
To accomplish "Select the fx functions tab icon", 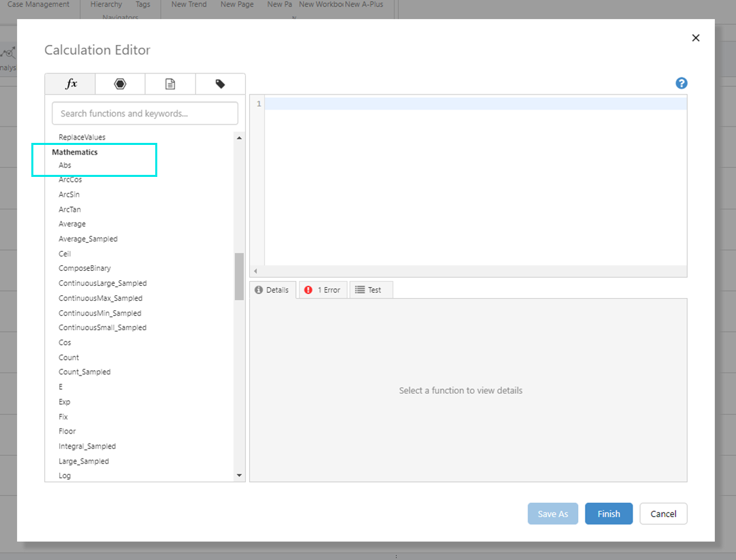I will point(69,83).
